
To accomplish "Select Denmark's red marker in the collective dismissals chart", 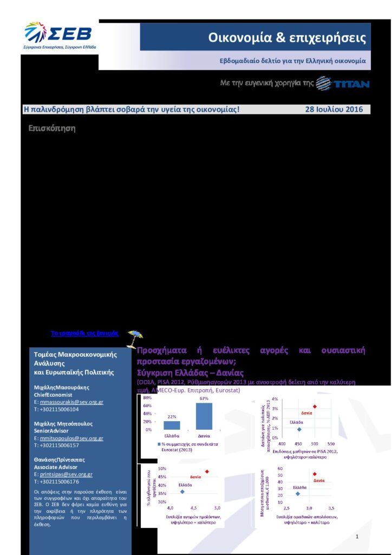I will pos(315,474).
